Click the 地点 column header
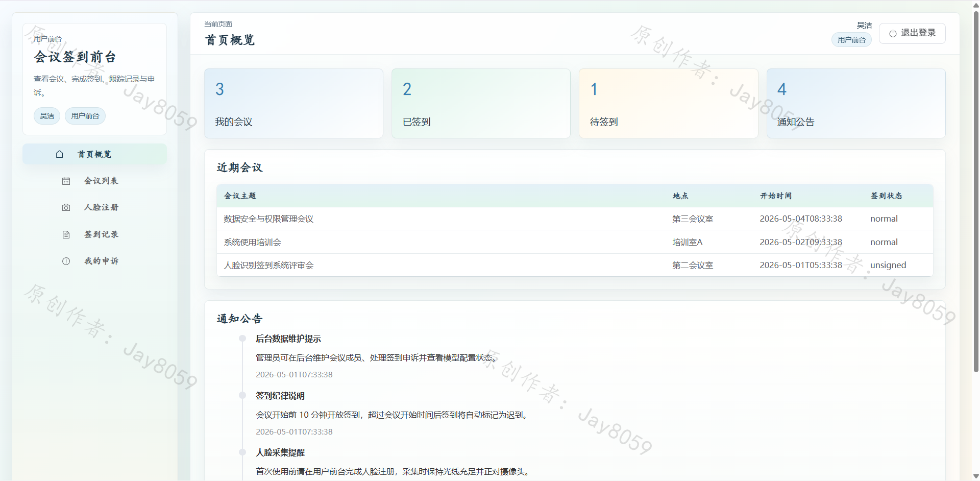Viewport: 980px width, 481px height. click(680, 196)
